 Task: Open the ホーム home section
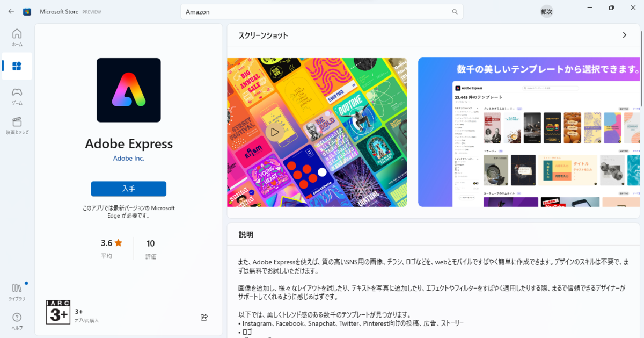pyautogui.click(x=17, y=38)
